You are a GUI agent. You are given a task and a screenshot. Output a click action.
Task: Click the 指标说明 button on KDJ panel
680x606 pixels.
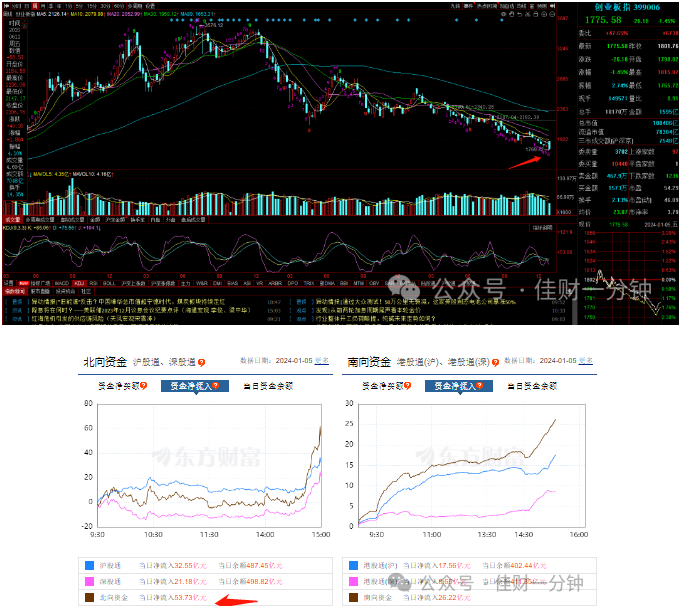click(x=543, y=227)
